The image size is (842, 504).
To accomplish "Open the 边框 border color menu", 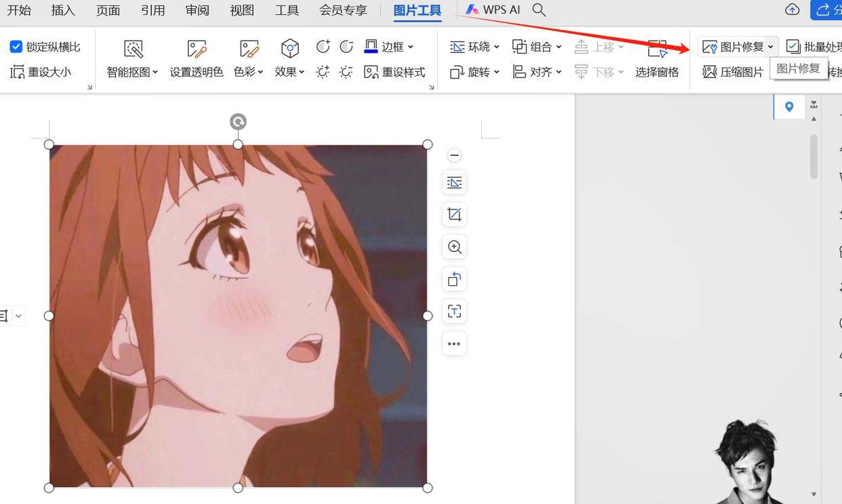I will tap(390, 47).
